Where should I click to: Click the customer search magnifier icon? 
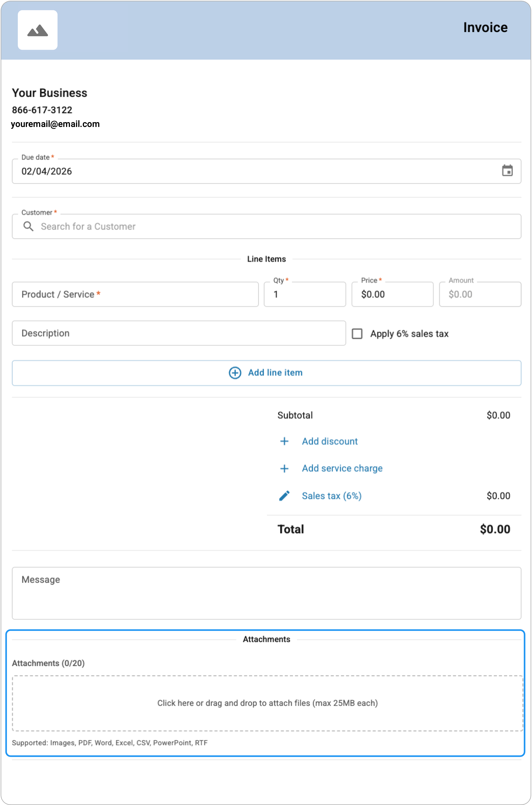28,226
